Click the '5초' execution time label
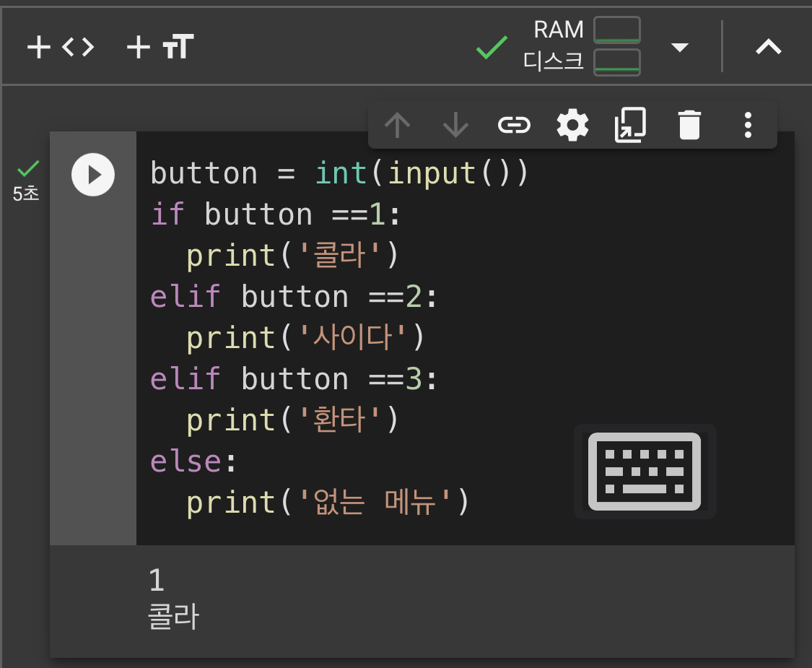 point(26,194)
